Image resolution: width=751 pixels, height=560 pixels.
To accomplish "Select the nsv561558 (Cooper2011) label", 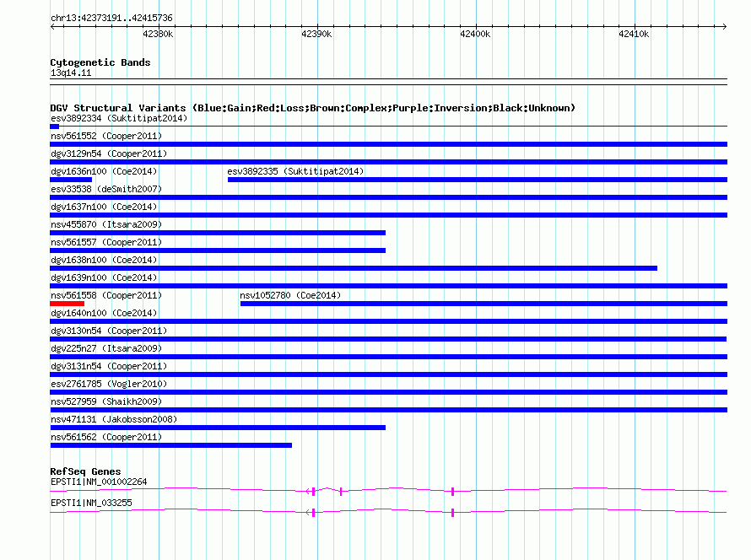I will click(106, 295).
